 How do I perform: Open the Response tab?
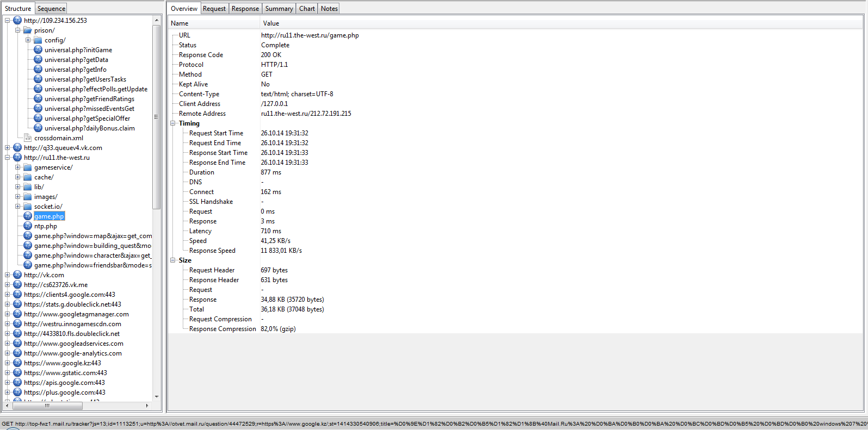245,9
